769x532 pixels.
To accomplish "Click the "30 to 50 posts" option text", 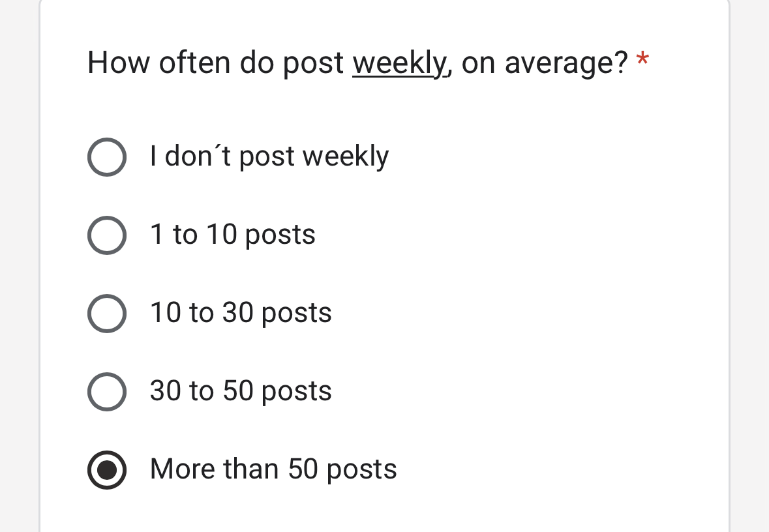I will [x=241, y=392].
